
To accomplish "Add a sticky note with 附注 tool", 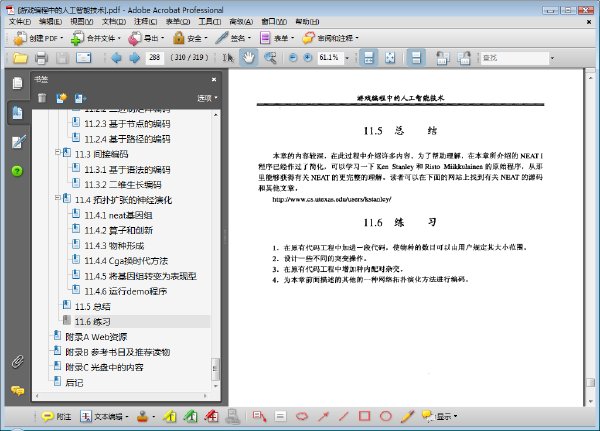I will (x=56, y=416).
